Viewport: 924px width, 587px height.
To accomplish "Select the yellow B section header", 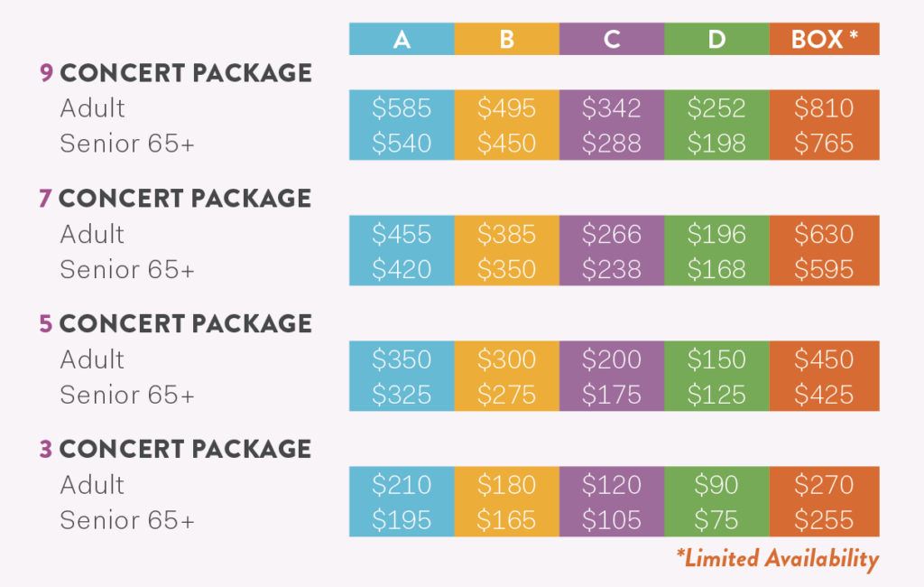I will tap(507, 39).
